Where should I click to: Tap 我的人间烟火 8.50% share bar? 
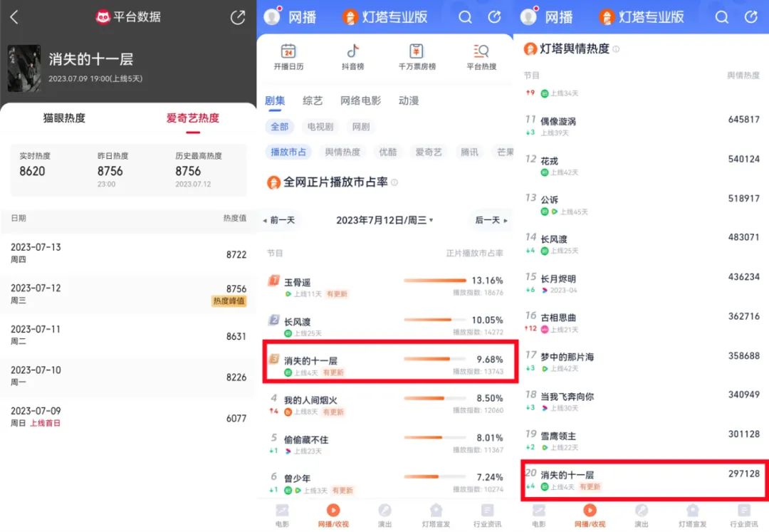434,398
